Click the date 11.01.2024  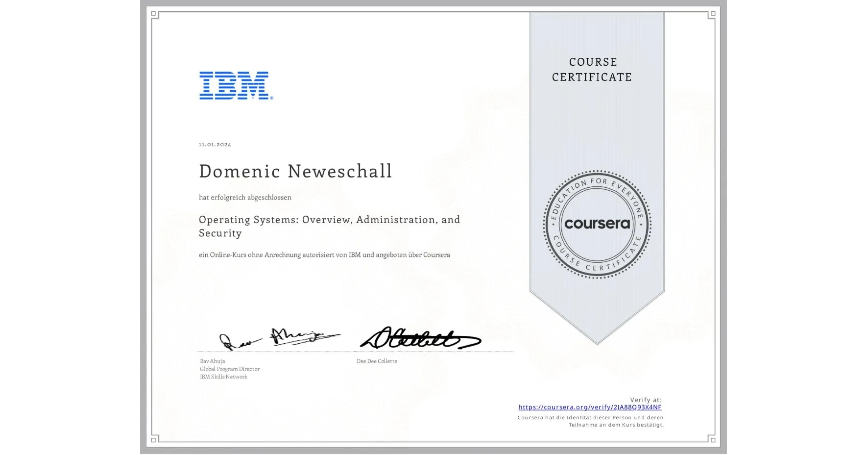coord(214,144)
